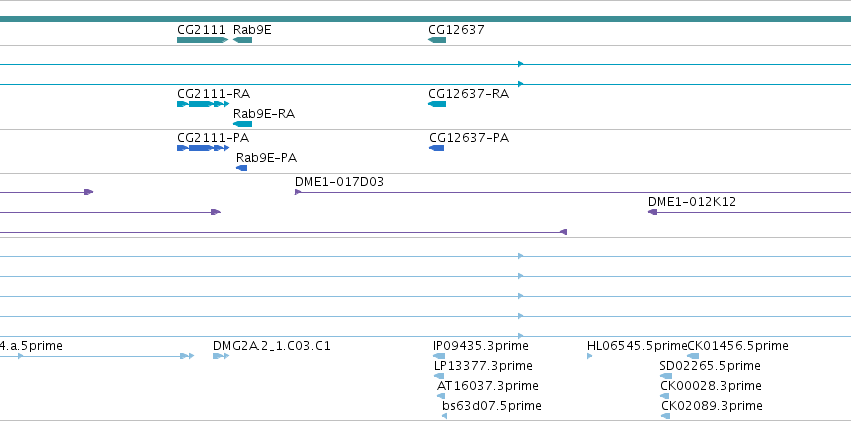Select the CK02089.3prime EST glyph
This screenshot has width=851, height=421.
[x=665, y=416]
